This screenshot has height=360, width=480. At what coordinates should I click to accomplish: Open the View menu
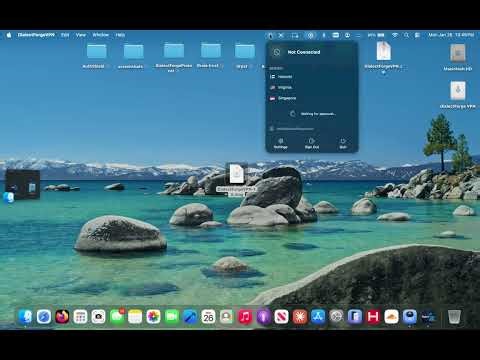tap(81, 35)
